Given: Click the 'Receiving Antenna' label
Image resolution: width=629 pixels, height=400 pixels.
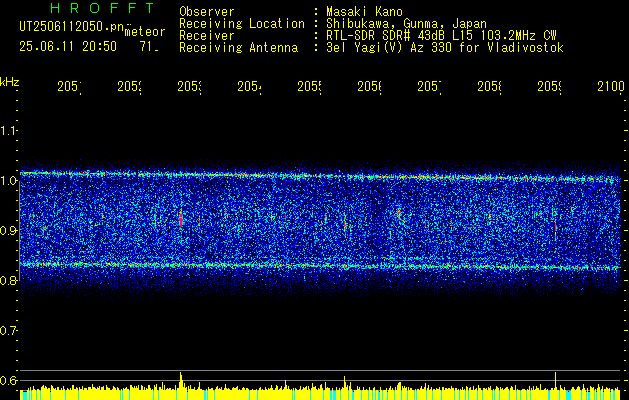Looking at the screenshot, I should click(x=239, y=48).
